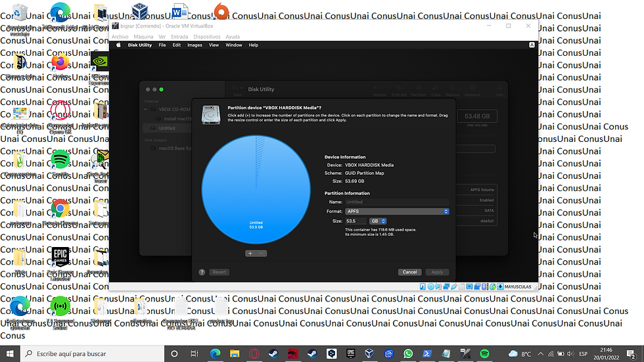Open Firefox desktop shortcut

click(x=60, y=63)
